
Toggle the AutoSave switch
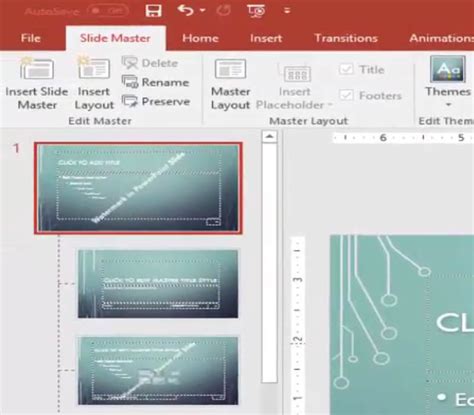tap(107, 11)
